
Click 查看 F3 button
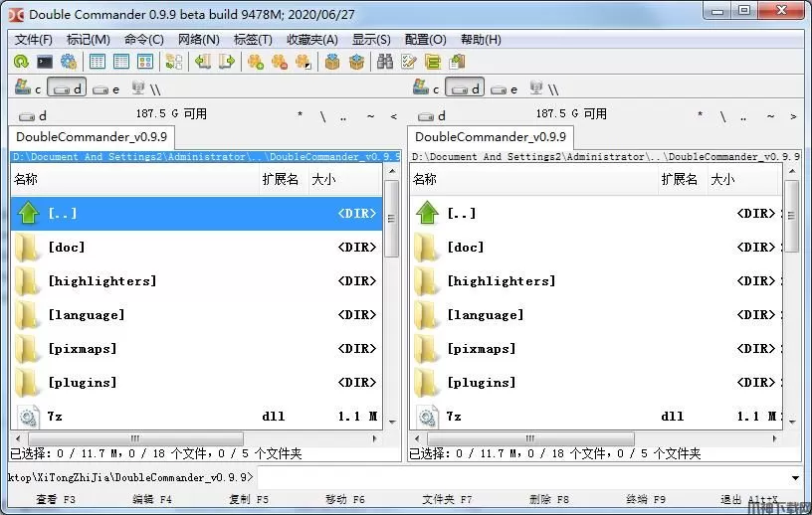point(56,499)
